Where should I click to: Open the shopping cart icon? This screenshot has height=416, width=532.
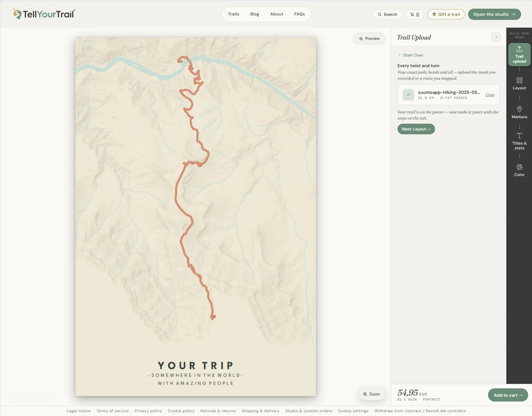click(x=415, y=14)
